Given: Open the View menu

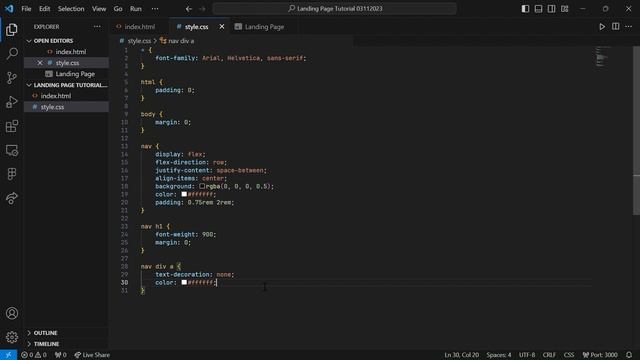Looking at the screenshot, I should click(99, 9).
